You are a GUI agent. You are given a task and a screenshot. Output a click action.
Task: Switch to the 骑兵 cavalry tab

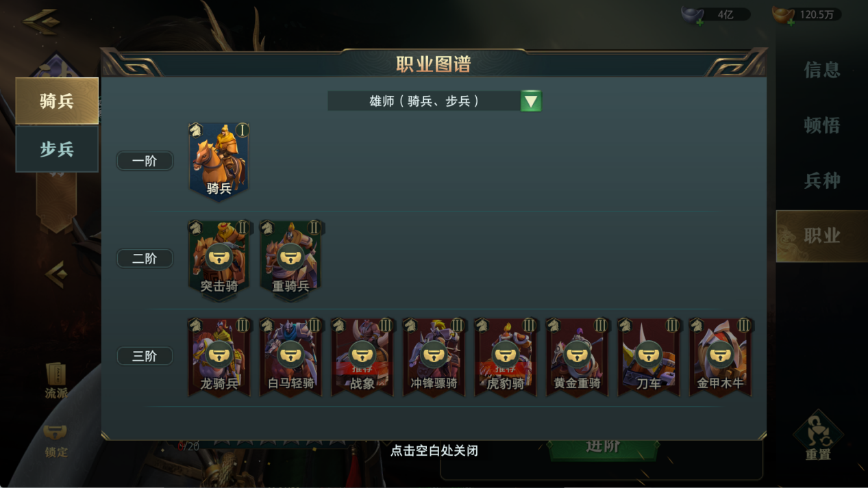pyautogui.click(x=57, y=101)
